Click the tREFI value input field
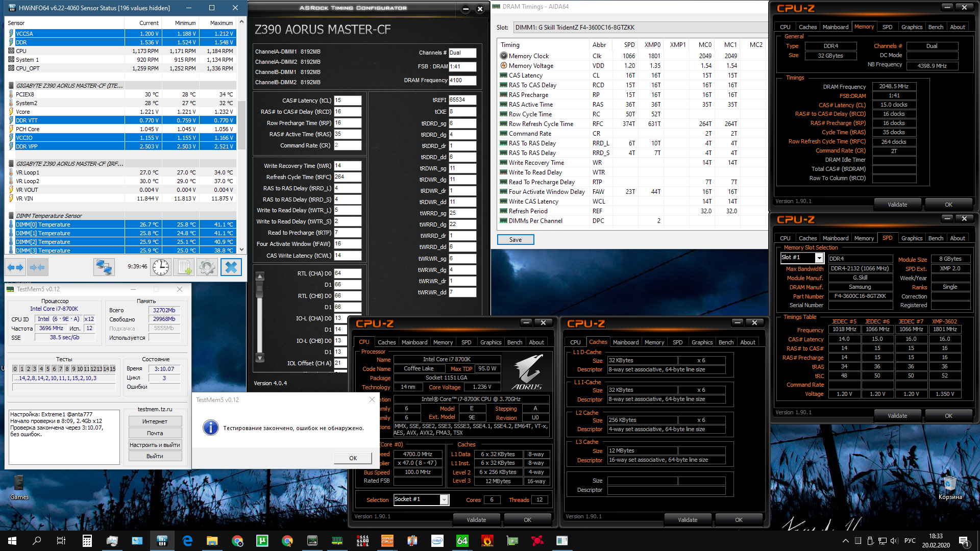 tap(462, 100)
